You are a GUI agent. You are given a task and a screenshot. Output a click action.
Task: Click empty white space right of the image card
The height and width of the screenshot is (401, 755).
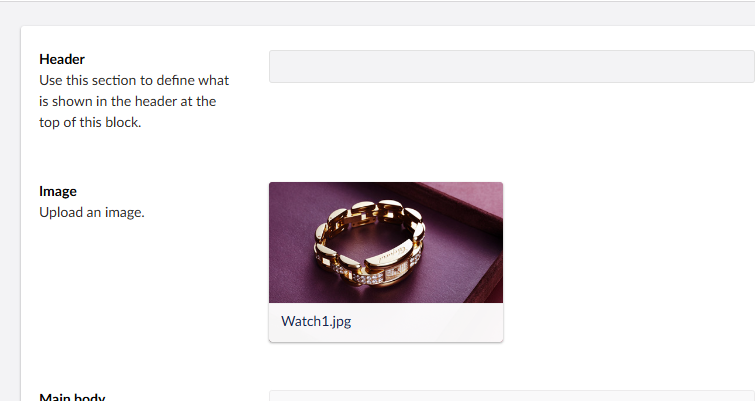coord(626,260)
